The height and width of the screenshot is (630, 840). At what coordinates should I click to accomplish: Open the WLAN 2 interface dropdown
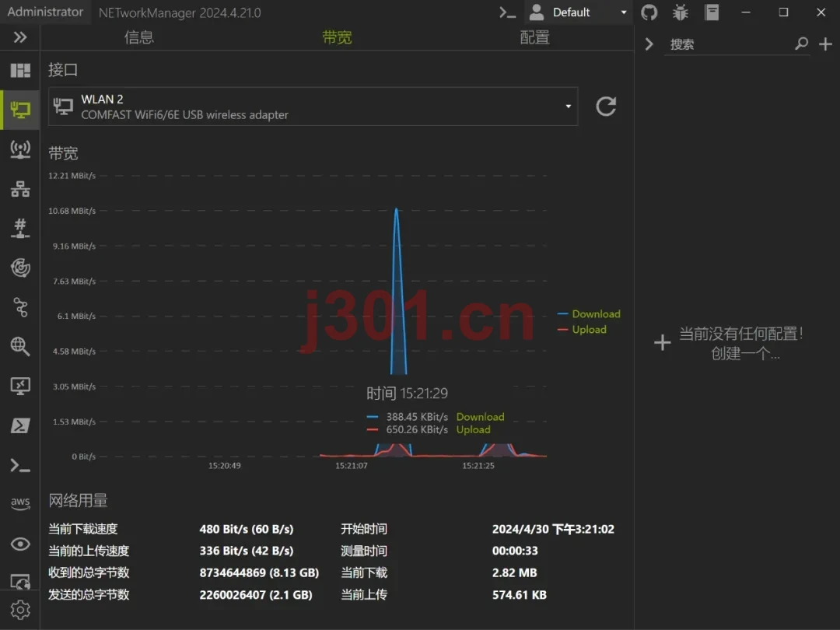click(313, 107)
